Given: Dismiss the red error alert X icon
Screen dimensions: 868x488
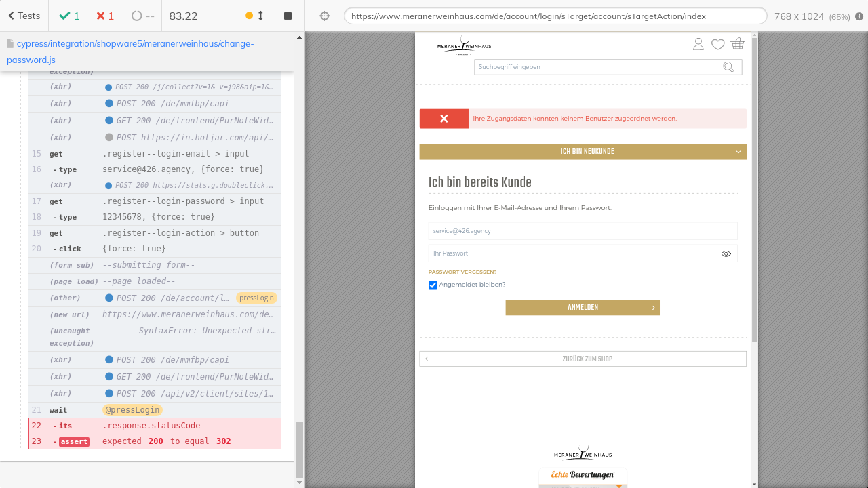Looking at the screenshot, I should (443, 119).
